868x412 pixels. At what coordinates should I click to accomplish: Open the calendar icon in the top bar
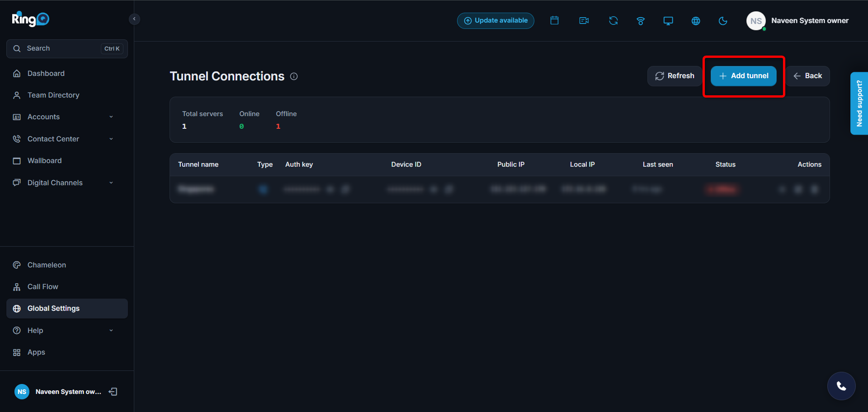point(555,20)
